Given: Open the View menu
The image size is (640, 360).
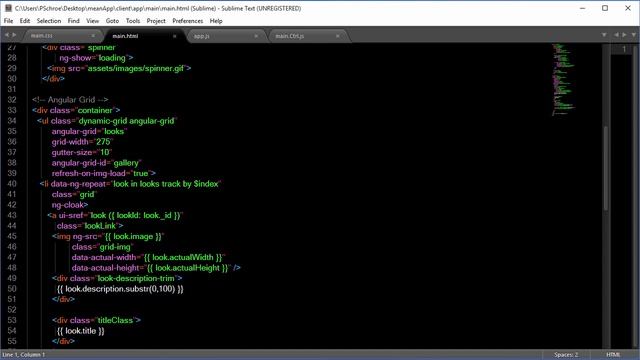Looking at the screenshot, I should pyautogui.click(x=93, y=21).
